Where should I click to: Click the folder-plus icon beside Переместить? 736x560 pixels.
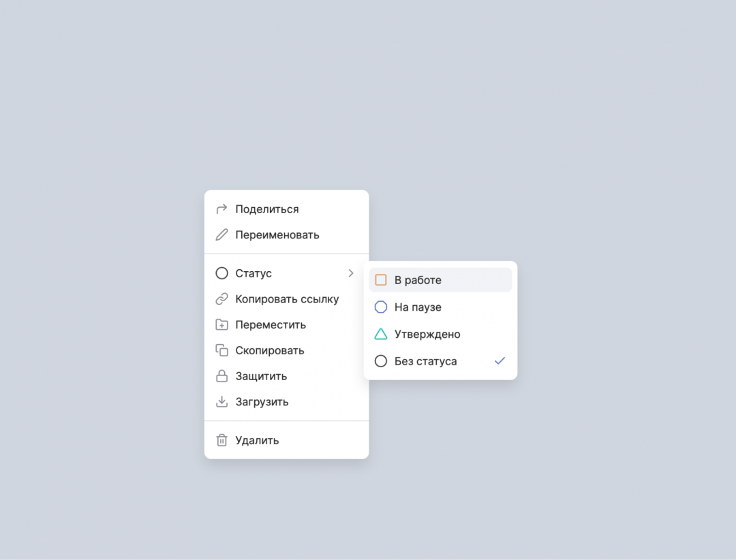(x=221, y=324)
